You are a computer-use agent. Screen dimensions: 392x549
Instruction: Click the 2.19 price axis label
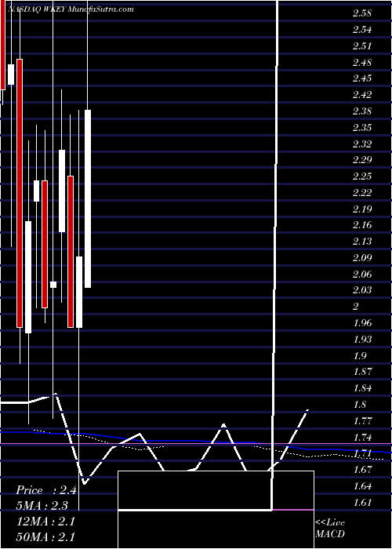[362, 209]
